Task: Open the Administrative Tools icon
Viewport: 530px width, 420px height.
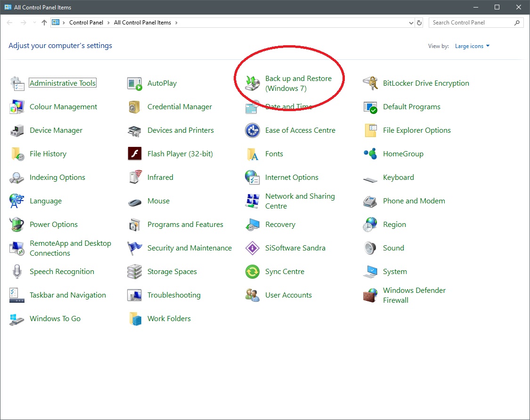Action: click(x=17, y=83)
